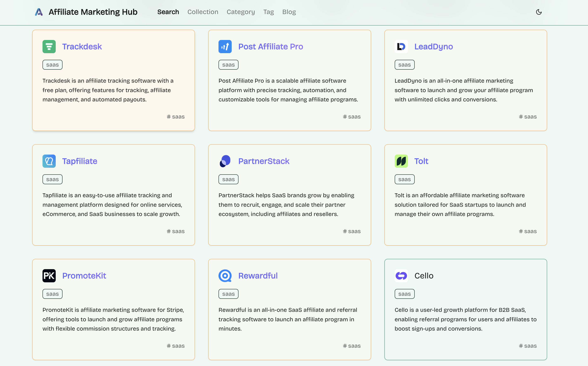Click the # saas tag on Tapfiliate card
This screenshot has width=588, height=366.
pyautogui.click(x=176, y=231)
